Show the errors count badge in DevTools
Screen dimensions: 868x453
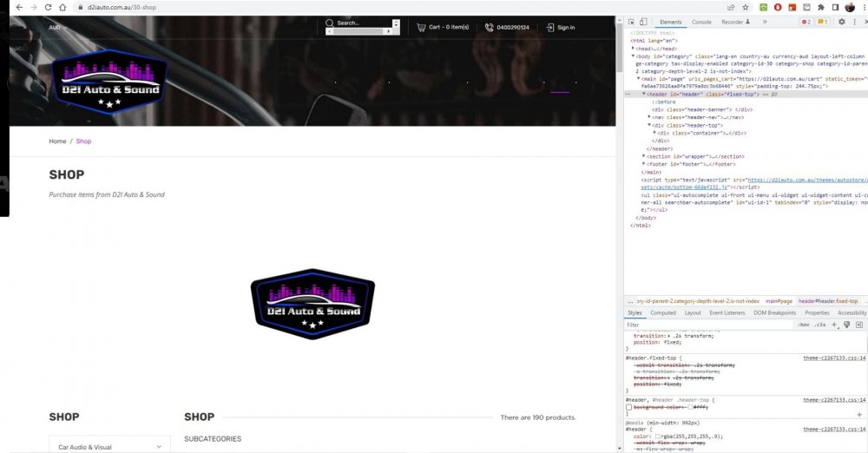point(806,23)
